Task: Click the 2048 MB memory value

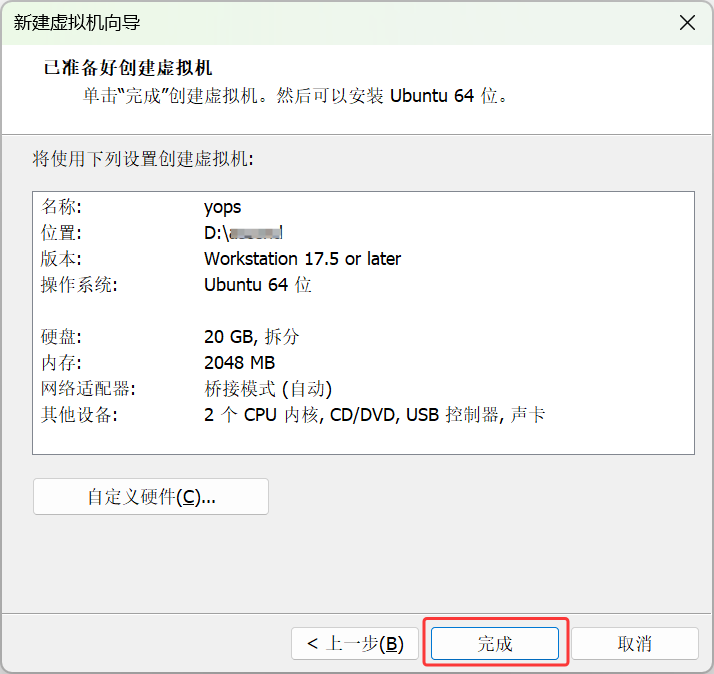Action: 239,363
